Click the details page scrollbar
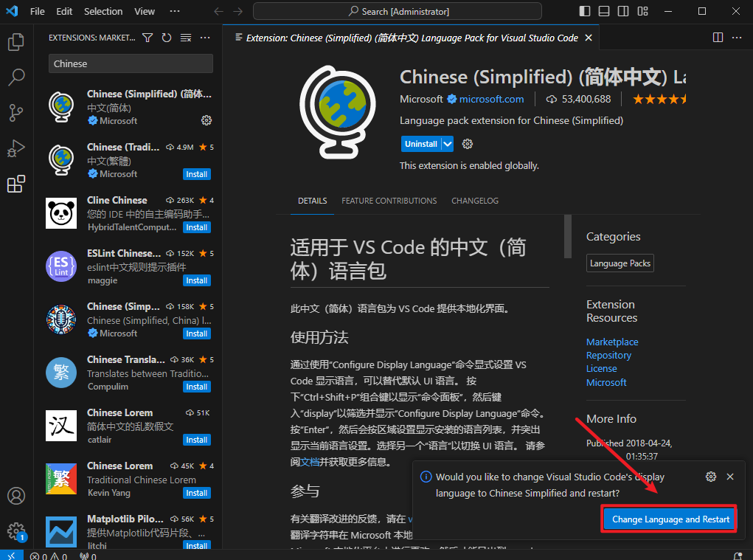Screen dimensions: 753x560 coord(568,236)
